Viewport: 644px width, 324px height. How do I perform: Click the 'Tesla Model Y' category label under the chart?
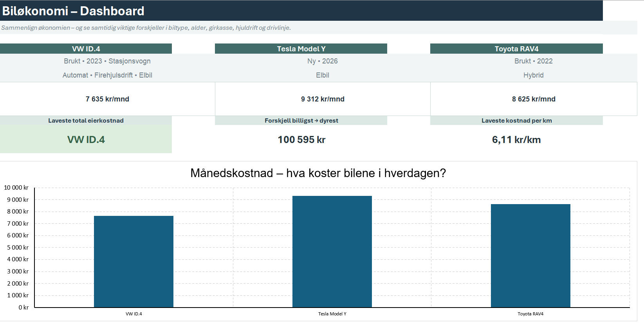332,314
